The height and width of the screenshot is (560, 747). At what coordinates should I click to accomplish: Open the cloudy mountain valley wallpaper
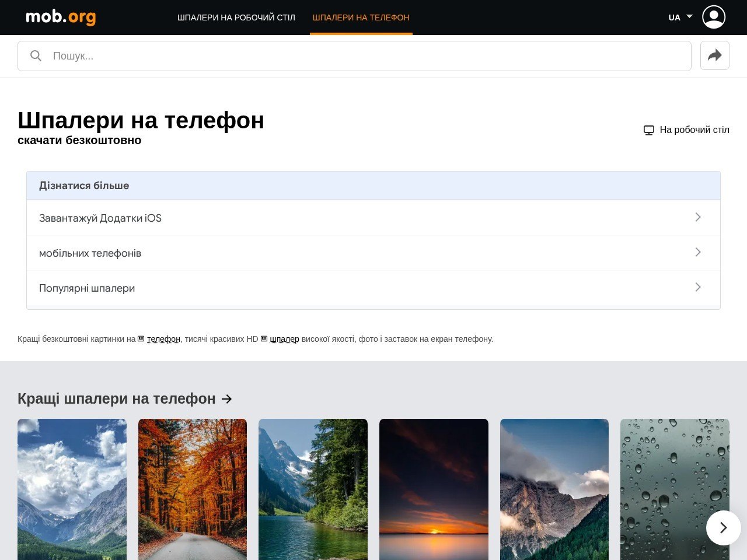[72, 489]
